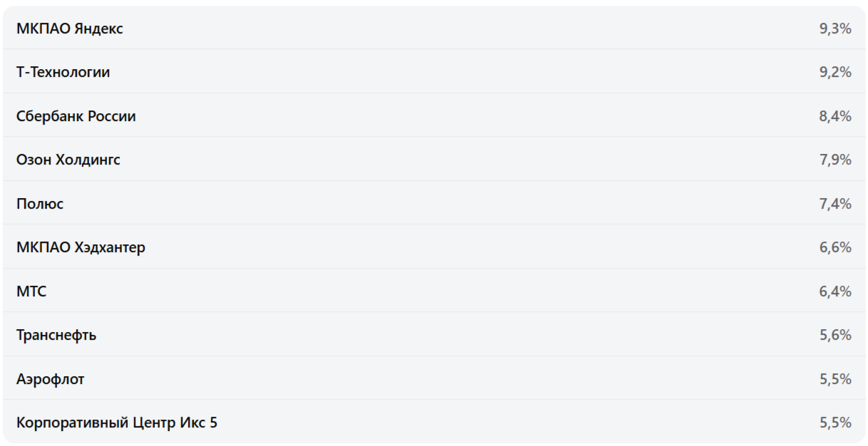Viewport: 868px width, 446px height.
Task: Click Корпоративный Центр Икс 5 name
Action: (117, 422)
